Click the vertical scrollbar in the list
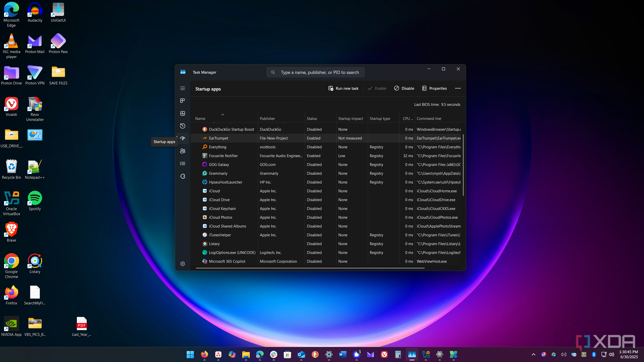The width and height of the screenshot is (644, 362). 463,165
